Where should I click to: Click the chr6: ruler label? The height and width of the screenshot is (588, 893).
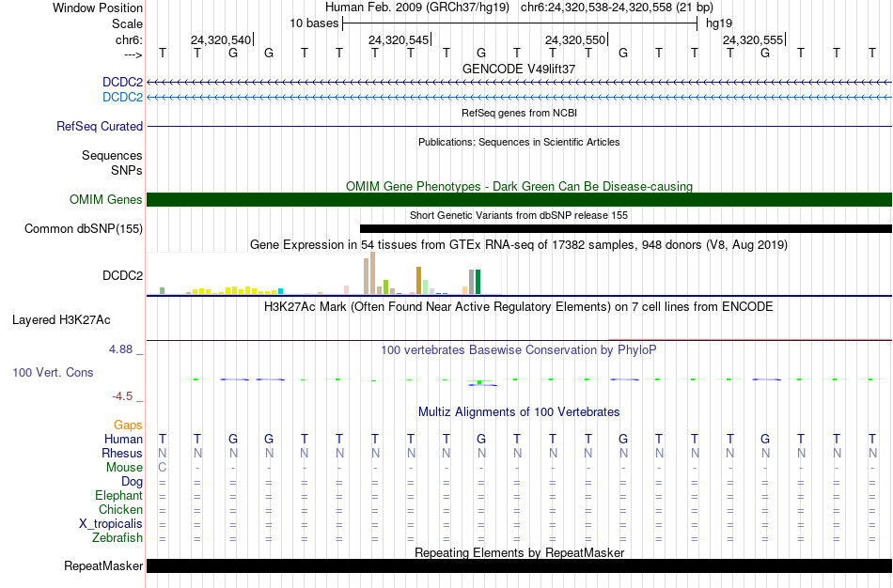(129, 39)
